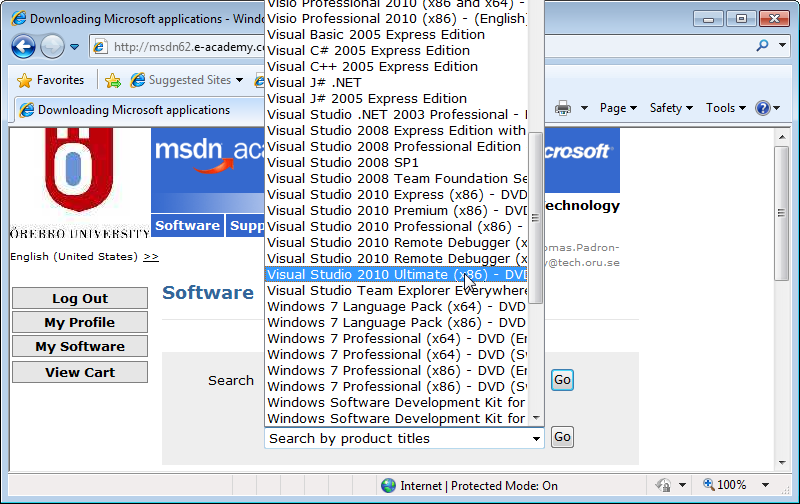800x504 pixels.
Task: Click the Software navigation tab
Action: pyautogui.click(x=187, y=225)
